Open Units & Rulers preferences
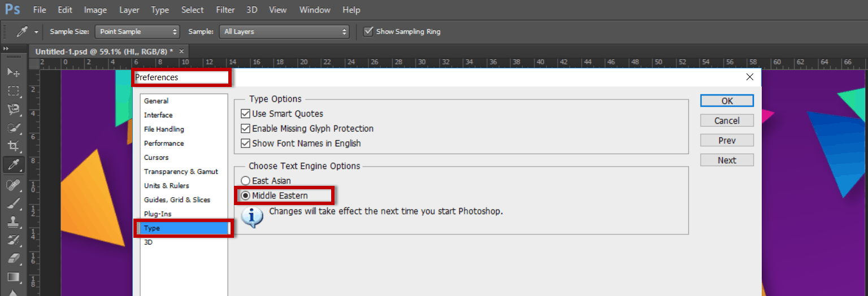 [x=184, y=186]
